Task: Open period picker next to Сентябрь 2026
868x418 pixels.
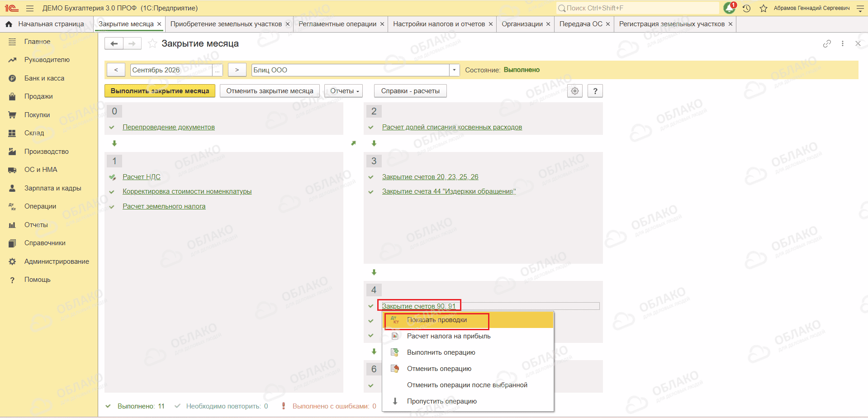Action: 218,70
